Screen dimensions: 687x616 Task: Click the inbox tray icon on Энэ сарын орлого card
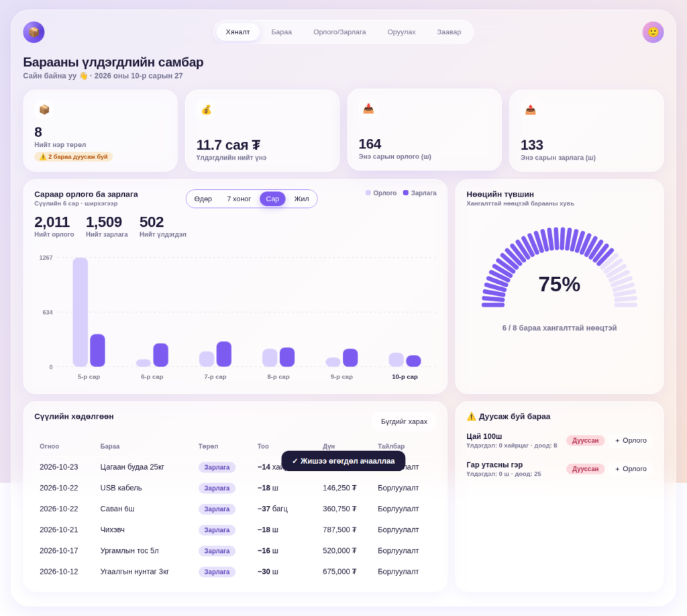(368, 109)
